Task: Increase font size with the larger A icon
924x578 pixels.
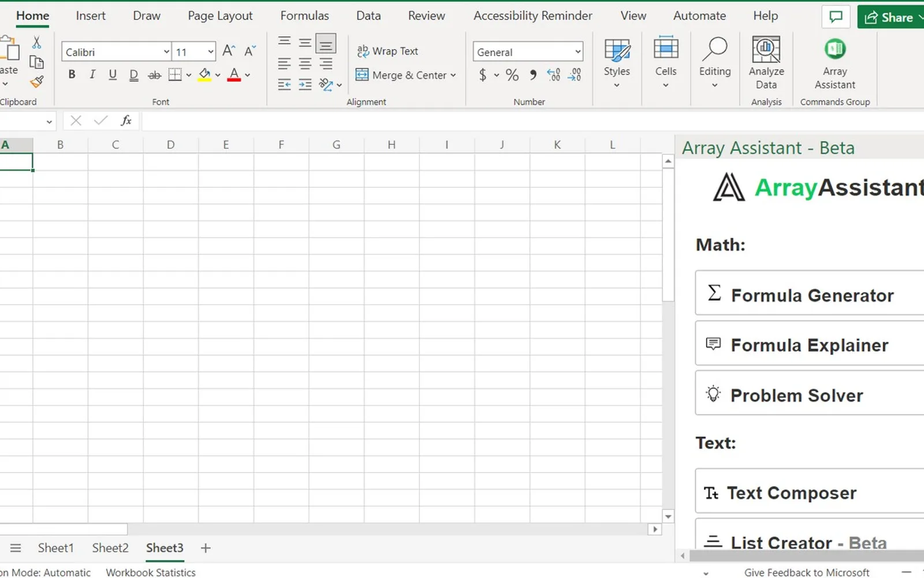Action: (x=229, y=51)
